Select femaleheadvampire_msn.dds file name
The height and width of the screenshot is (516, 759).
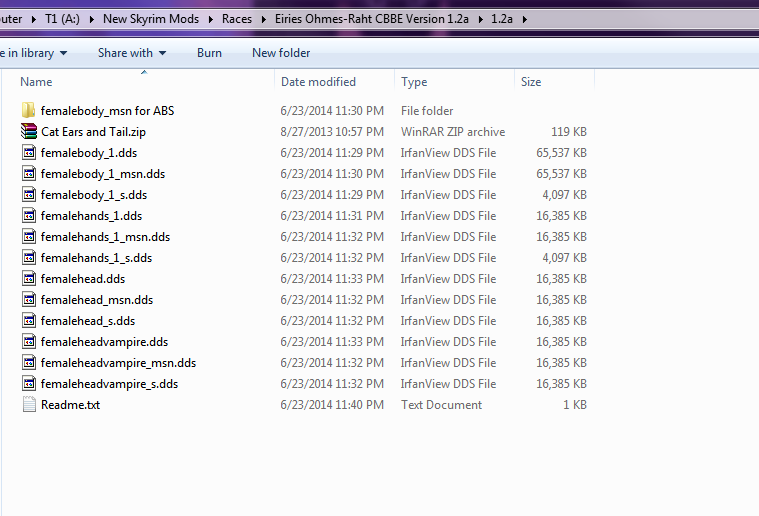(x=118, y=363)
